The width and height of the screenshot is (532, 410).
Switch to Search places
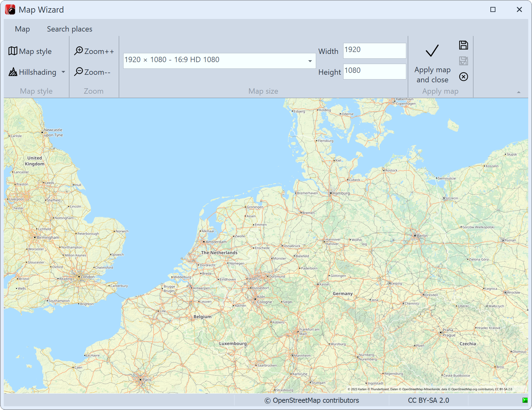coord(69,29)
